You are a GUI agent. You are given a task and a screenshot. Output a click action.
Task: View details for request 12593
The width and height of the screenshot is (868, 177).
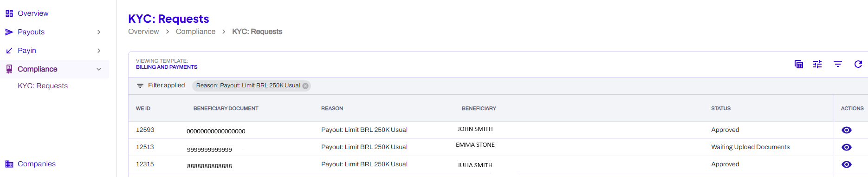pyautogui.click(x=847, y=130)
